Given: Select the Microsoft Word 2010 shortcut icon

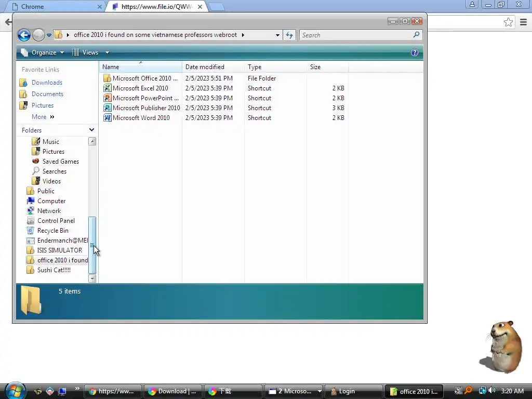Looking at the screenshot, I should pyautogui.click(x=107, y=118).
